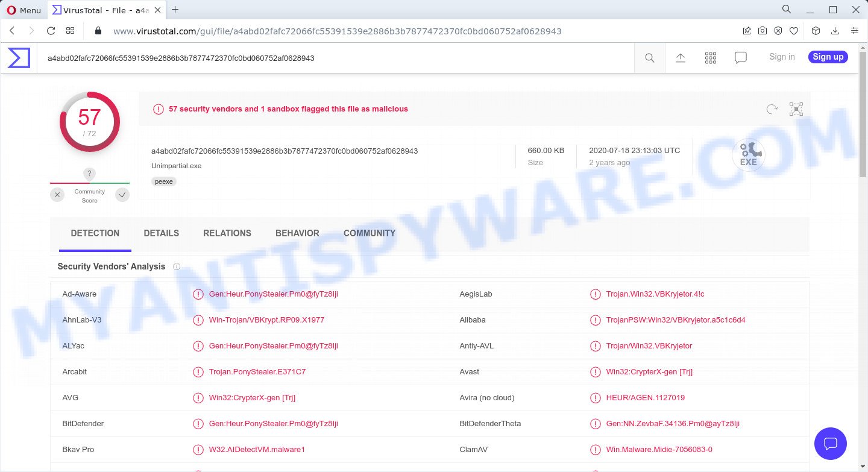The width and height of the screenshot is (868, 472).
Task: Open the extensions cube icon
Action: click(x=816, y=31)
